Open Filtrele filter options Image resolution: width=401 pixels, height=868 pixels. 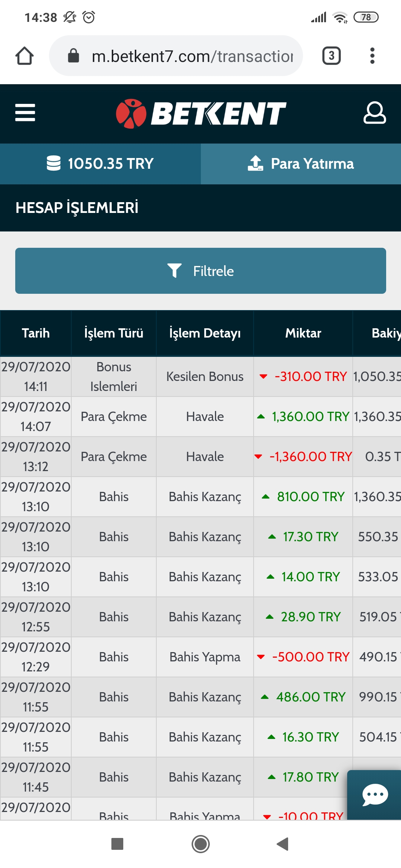[x=200, y=271]
